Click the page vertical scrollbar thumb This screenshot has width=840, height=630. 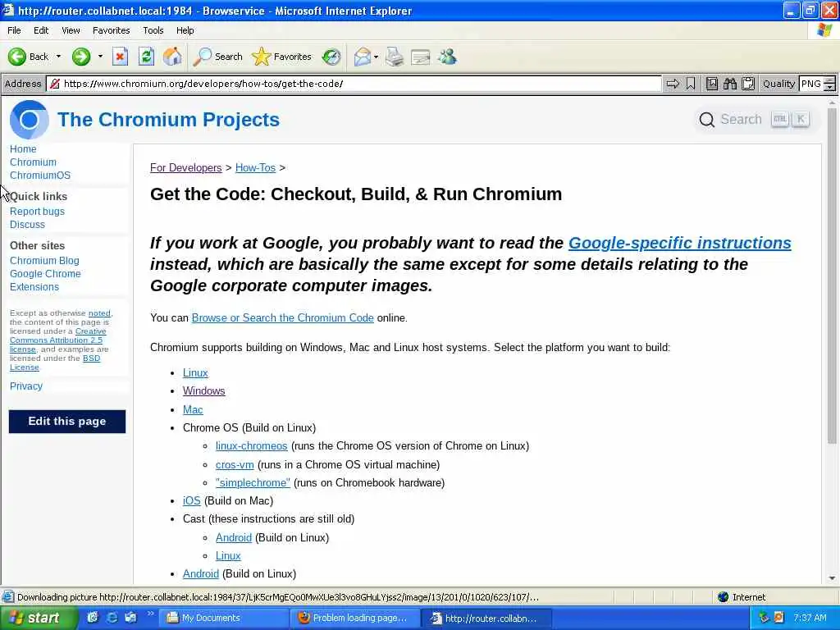(832, 276)
